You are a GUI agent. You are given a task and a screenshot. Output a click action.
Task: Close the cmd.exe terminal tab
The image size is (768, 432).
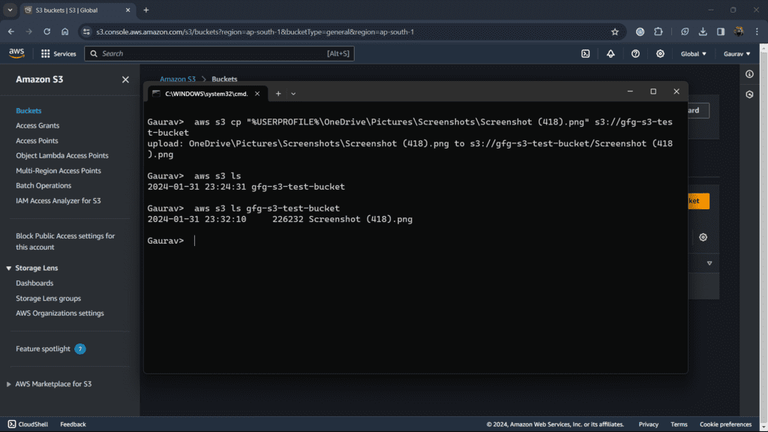(257, 94)
